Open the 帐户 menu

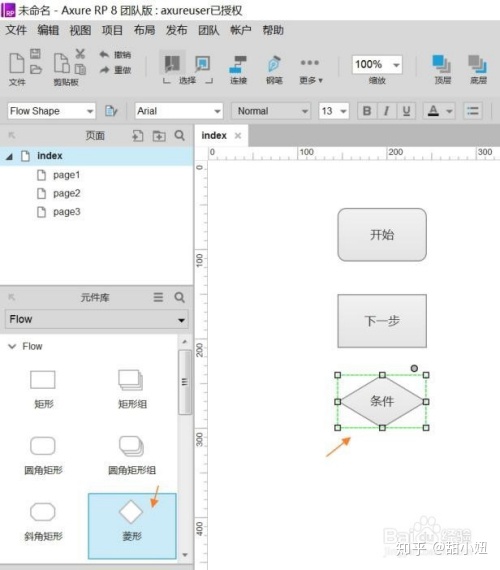coord(241,30)
